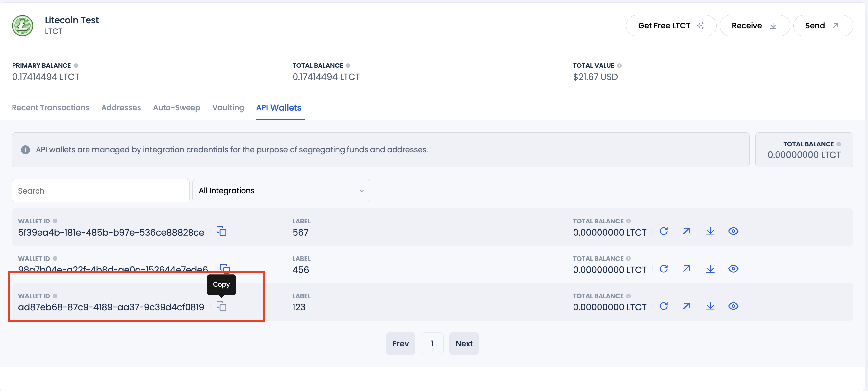This screenshot has height=391, width=868.
Task: Show details of wallet labeled 567
Action: point(734,232)
